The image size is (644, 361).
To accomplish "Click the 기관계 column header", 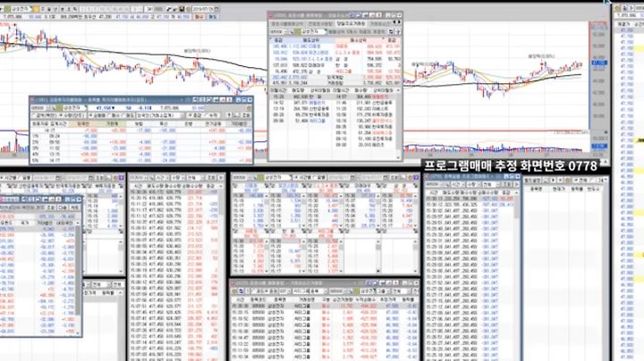I will tap(113, 124).
